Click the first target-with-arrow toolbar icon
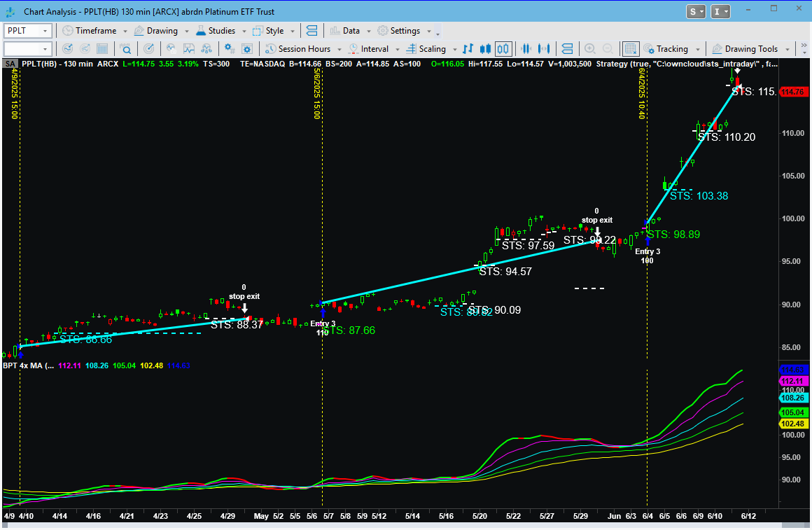The width and height of the screenshot is (812, 530). [68, 49]
